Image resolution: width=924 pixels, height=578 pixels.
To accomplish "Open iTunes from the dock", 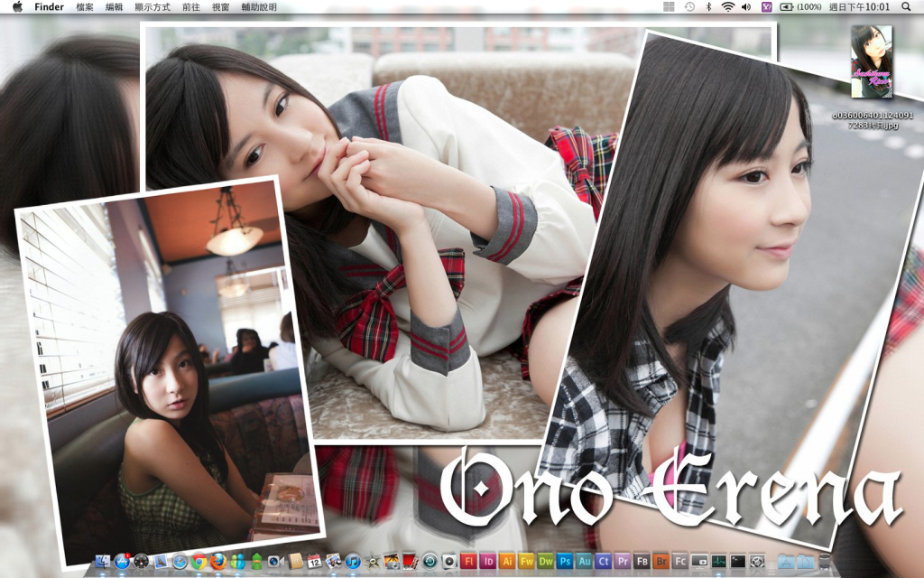I will pyautogui.click(x=353, y=561).
